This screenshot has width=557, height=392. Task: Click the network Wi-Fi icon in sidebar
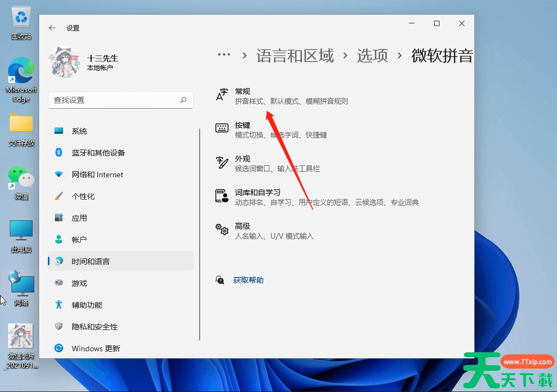pos(59,175)
